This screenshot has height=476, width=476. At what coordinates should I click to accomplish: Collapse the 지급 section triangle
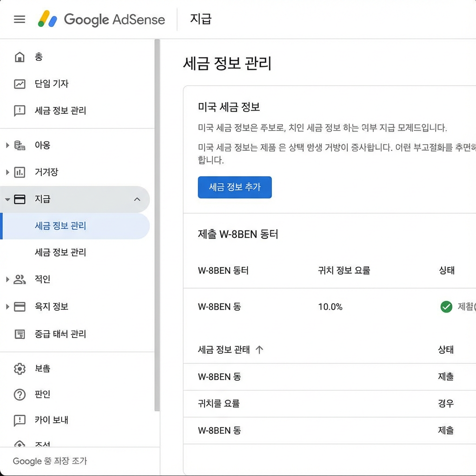(x=7, y=199)
